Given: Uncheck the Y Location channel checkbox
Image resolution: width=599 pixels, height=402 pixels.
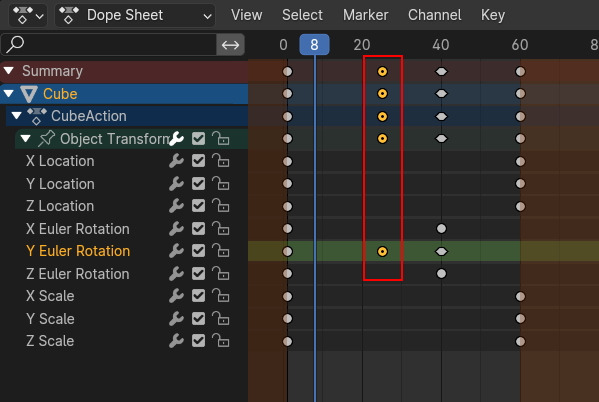Looking at the screenshot, I should pos(198,183).
